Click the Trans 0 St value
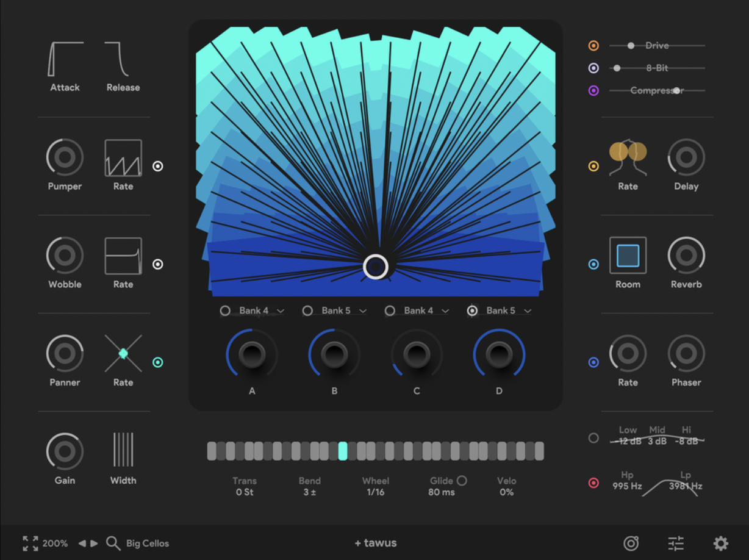Viewport: 749px width, 560px height. click(x=245, y=492)
